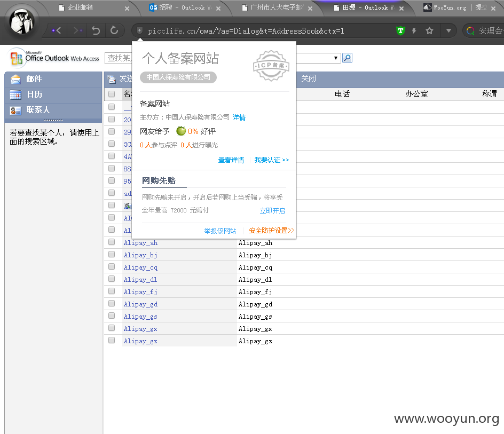
Task: Click the 安理会 search engine icon
Action: click(470, 31)
